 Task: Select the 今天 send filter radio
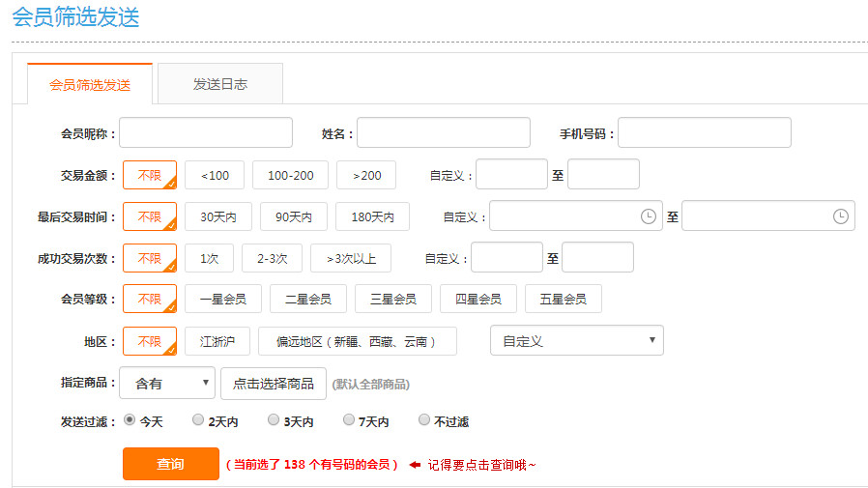(x=130, y=420)
